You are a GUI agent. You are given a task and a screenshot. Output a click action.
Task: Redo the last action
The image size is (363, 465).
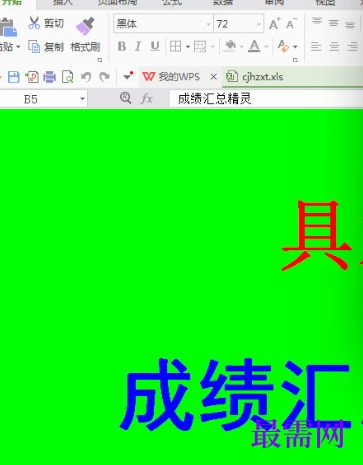[x=104, y=77]
